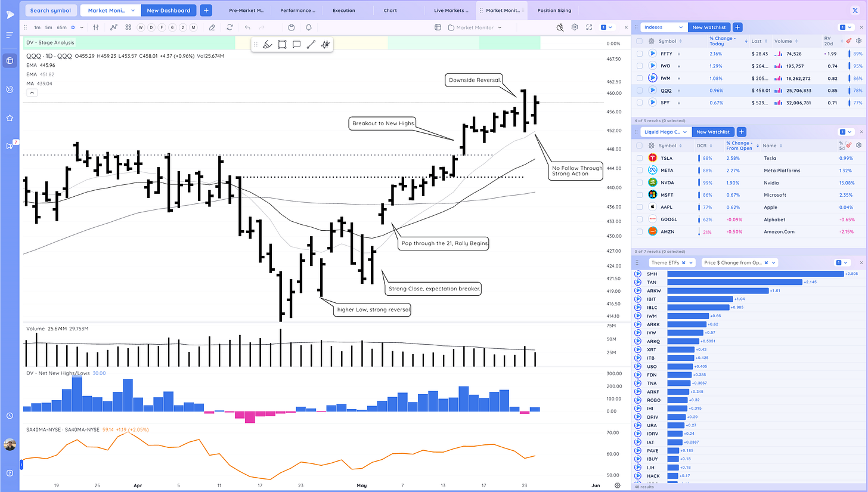
Task: Open the chart alerts bell icon
Action: point(309,27)
